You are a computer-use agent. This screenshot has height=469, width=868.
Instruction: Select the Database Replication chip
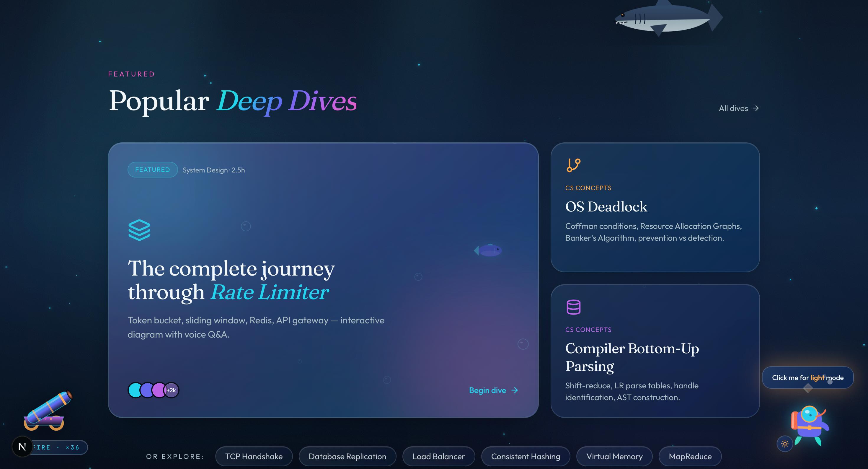pyautogui.click(x=347, y=456)
